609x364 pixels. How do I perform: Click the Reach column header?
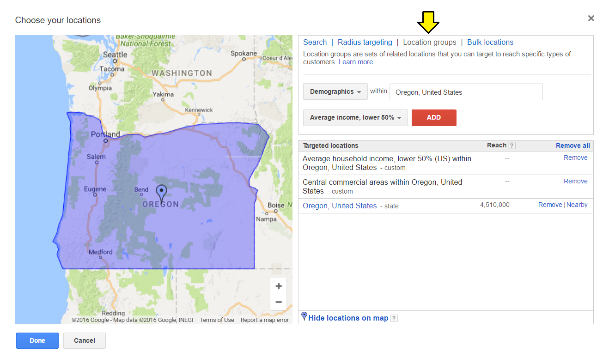tap(497, 145)
